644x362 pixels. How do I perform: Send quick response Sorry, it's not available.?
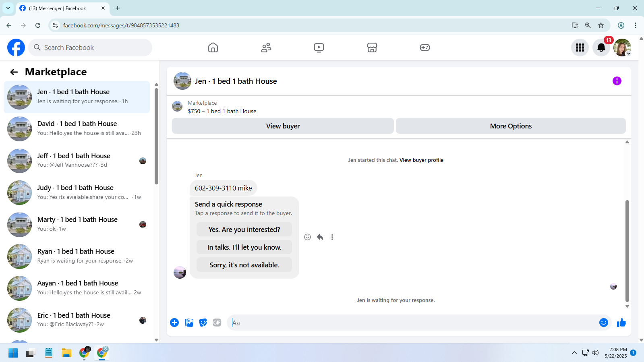pyautogui.click(x=244, y=265)
